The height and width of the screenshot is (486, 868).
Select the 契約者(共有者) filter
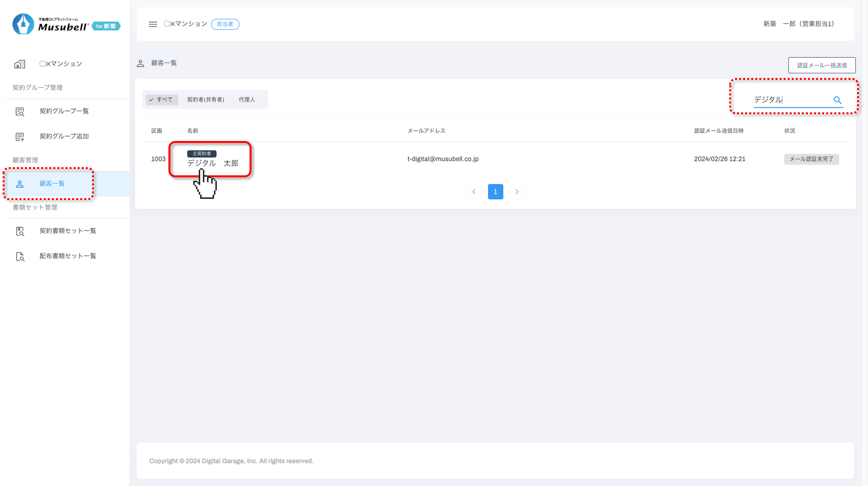point(206,100)
